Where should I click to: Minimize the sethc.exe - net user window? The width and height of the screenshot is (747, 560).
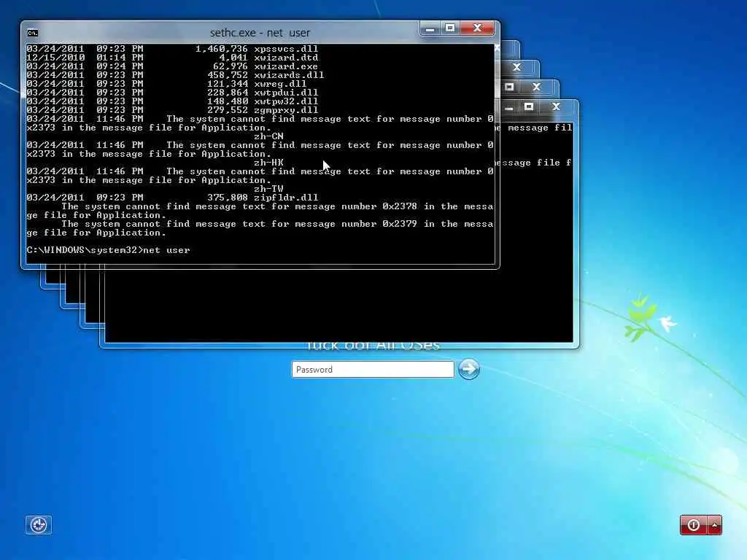[x=430, y=28]
